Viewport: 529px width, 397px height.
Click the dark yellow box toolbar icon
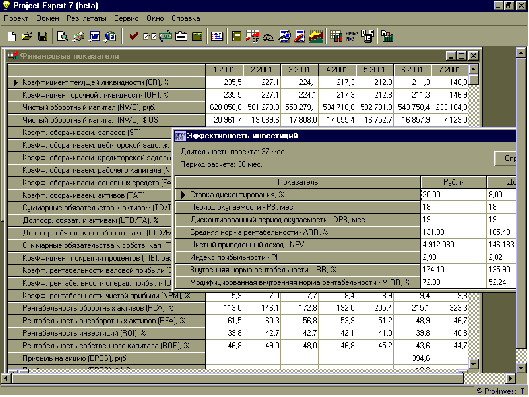[x=197, y=36]
